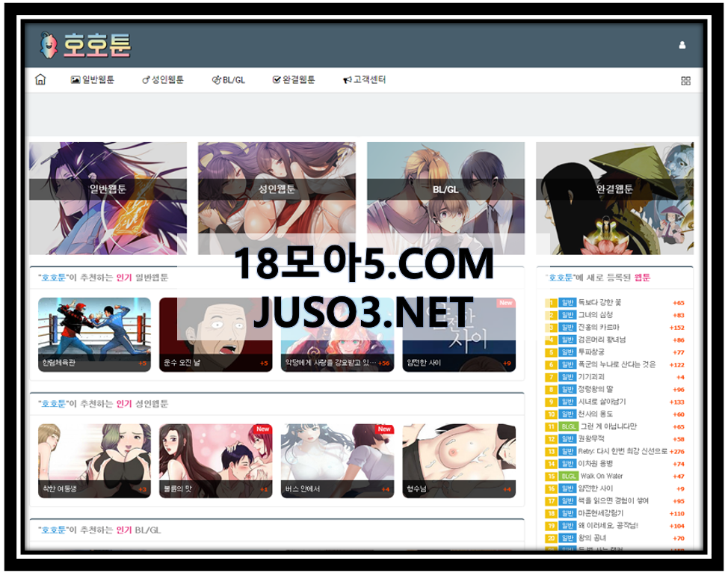Screen dimensions: 728x576
Task: Open the 일반웹툰 navigation menu item
Action: tap(93, 80)
